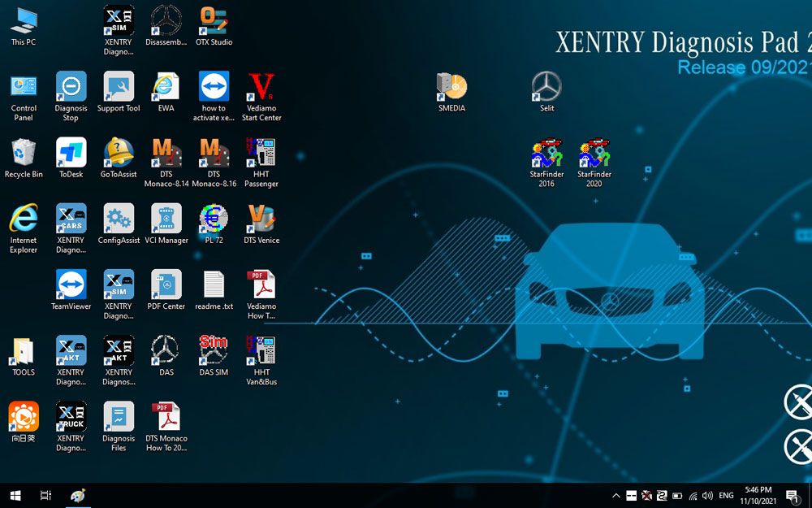Click the Diagnosis Stop shortcut
Image resolution: width=812 pixels, height=508 pixels.
[x=71, y=97]
